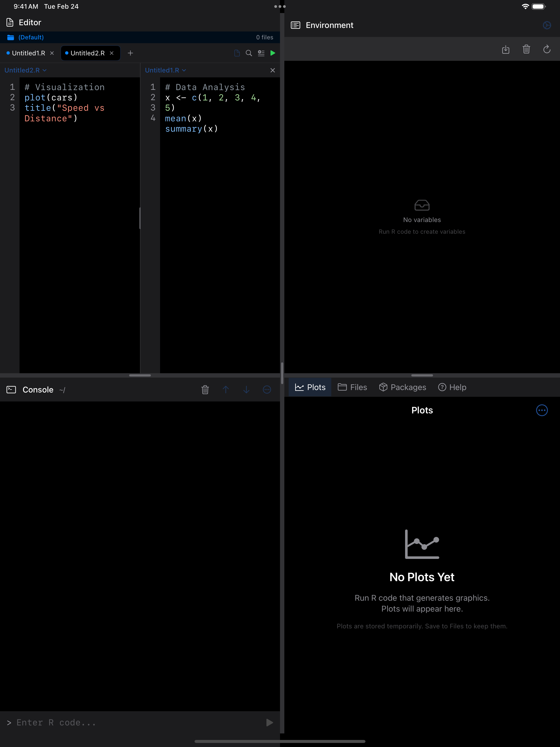The height and width of the screenshot is (747, 560).
Task: Open the Untitled1.R pane filename dropdown
Action: [x=166, y=70]
